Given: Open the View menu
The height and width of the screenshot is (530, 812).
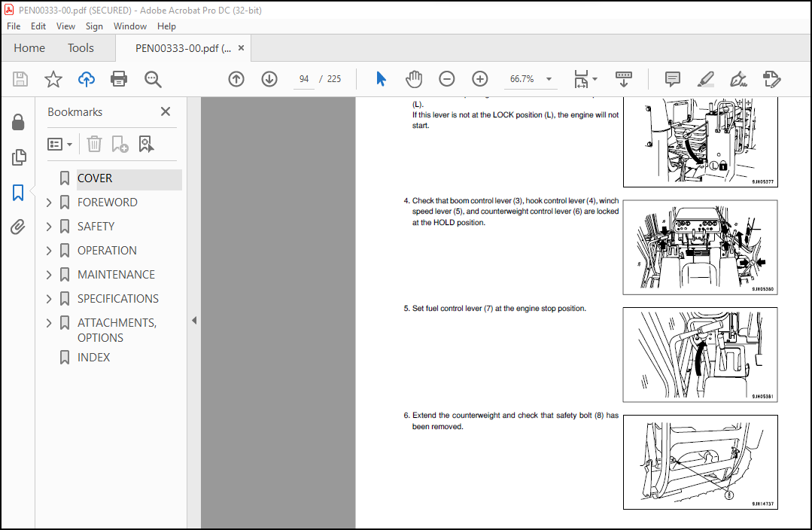Looking at the screenshot, I should click(65, 26).
